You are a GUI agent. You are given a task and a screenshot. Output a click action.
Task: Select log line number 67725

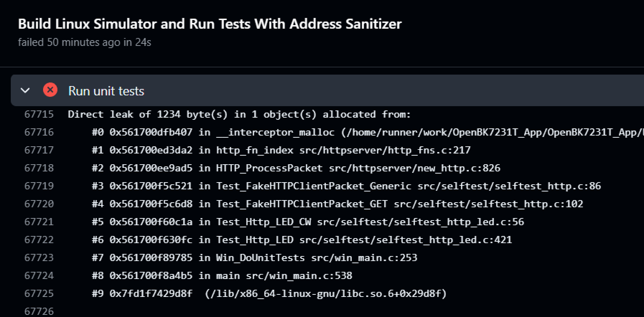39,294
